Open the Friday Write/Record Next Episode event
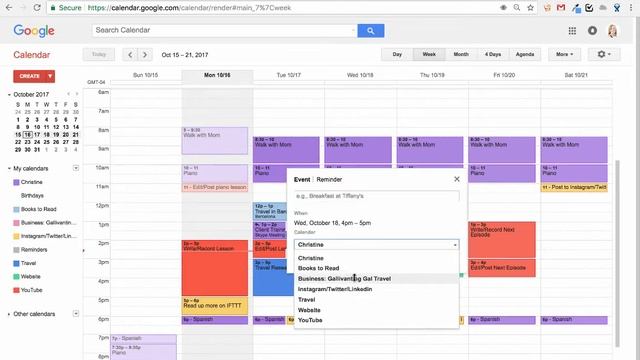640x360 pixels. 502,240
